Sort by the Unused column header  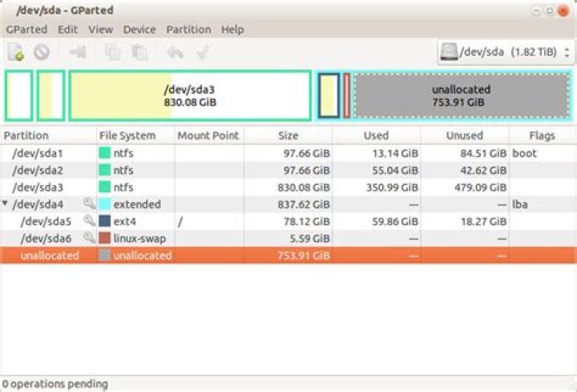pos(465,135)
